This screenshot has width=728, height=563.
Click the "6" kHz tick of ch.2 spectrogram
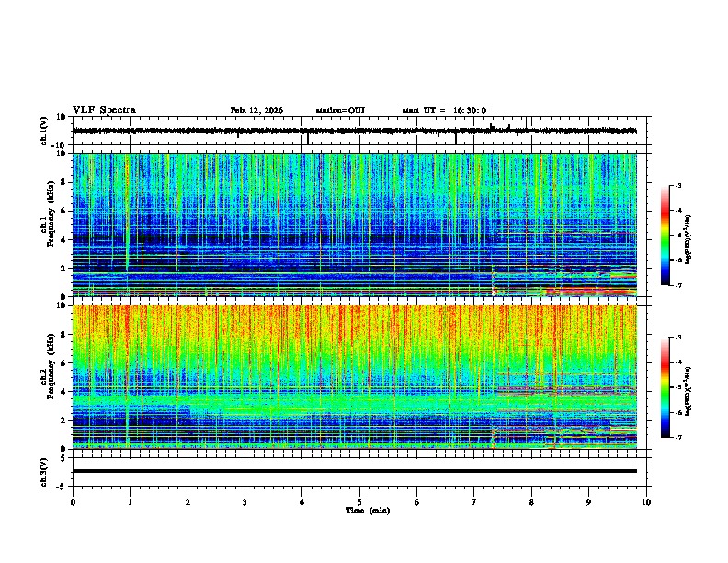64,363
